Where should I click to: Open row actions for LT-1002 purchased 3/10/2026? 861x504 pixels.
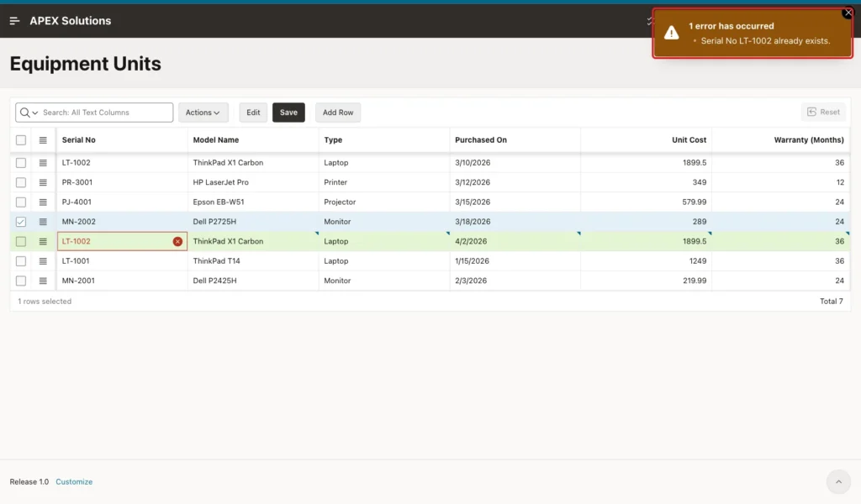pos(43,163)
